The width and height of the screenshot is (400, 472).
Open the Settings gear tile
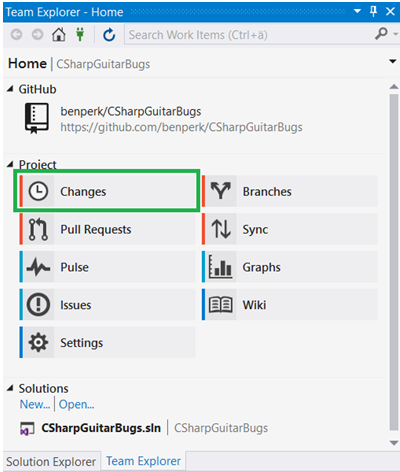coord(107,342)
